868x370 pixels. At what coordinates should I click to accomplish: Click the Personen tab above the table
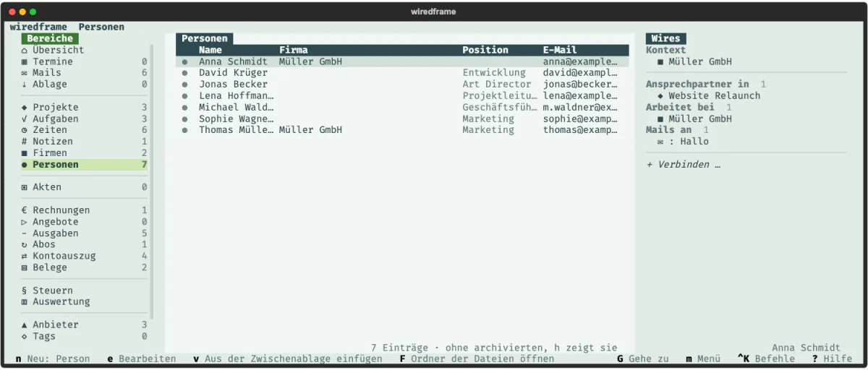point(205,38)
